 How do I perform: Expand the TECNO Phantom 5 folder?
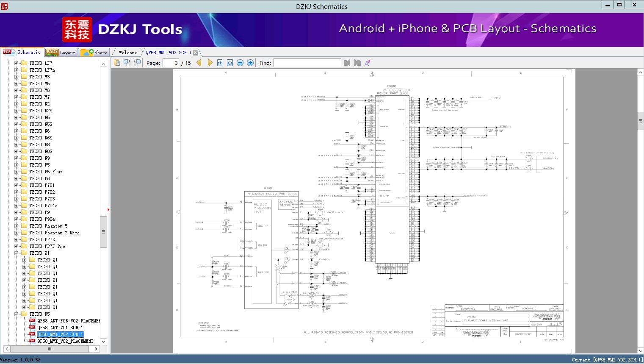(17, 226)
